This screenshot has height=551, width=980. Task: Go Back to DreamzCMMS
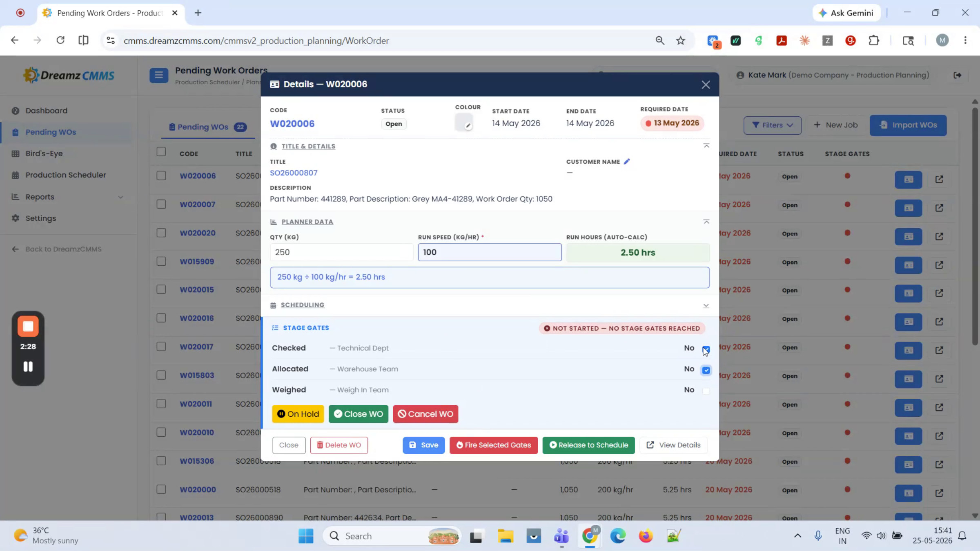[x=63, y=249]
